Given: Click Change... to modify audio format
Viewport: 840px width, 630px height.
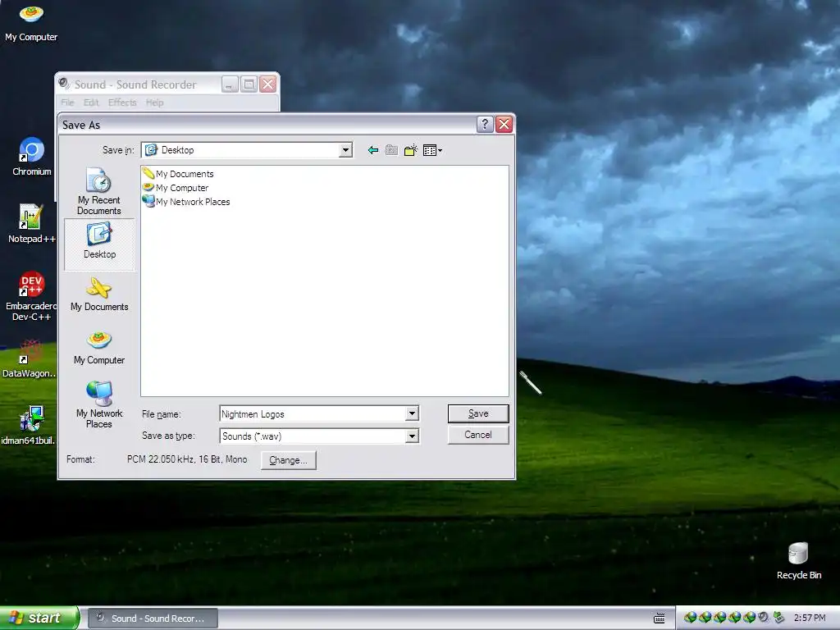Looking at the screenshot, I should point(288,460).
